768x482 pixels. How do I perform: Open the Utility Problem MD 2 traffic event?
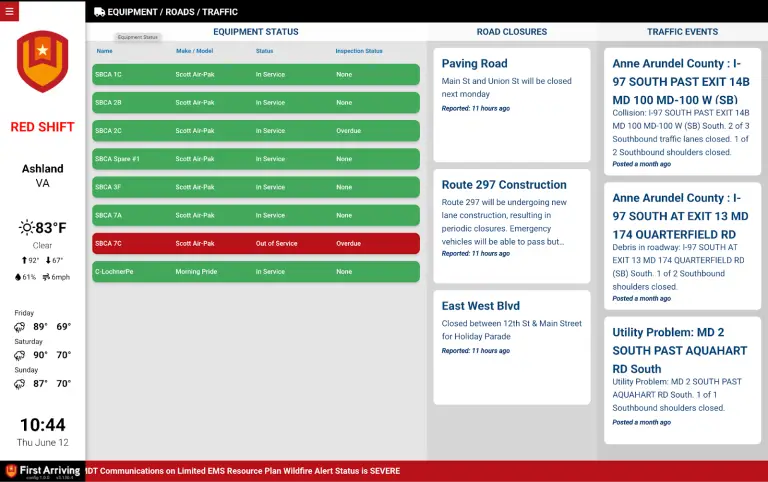click(682, 379)
